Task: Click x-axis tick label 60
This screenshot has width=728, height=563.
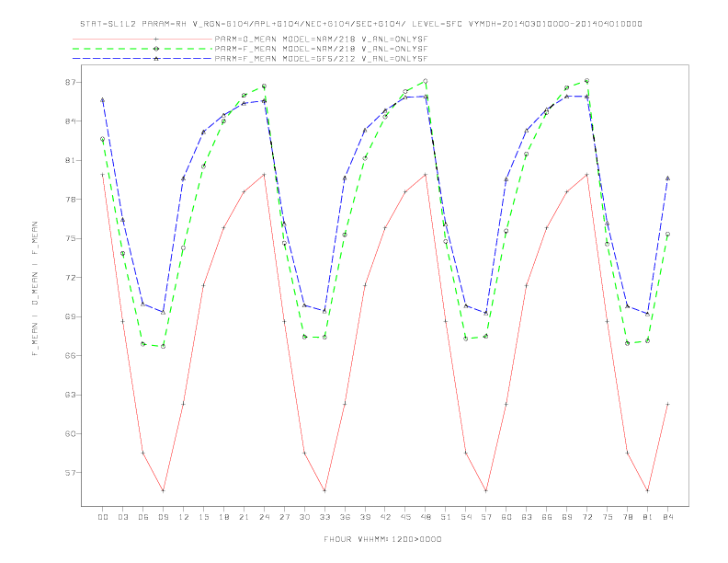Action: [506, 517]
